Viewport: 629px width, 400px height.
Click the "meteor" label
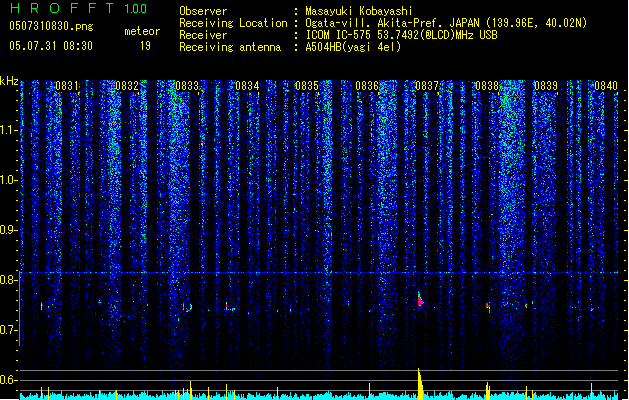[142, 31]
